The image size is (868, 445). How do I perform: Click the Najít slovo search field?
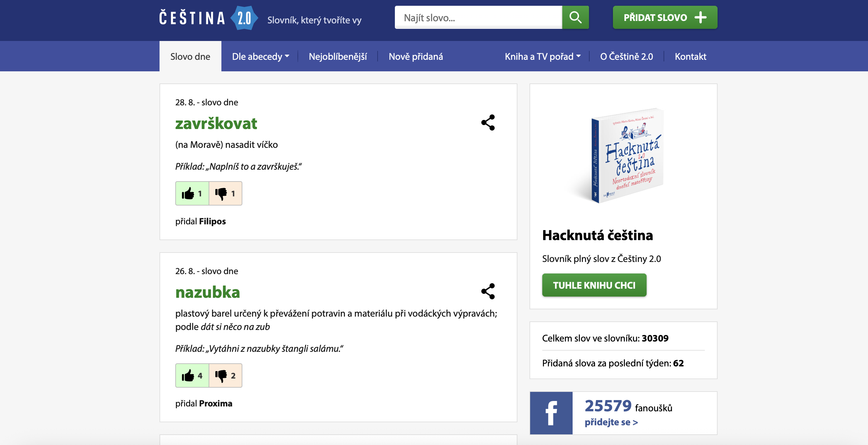pos(478,17)
